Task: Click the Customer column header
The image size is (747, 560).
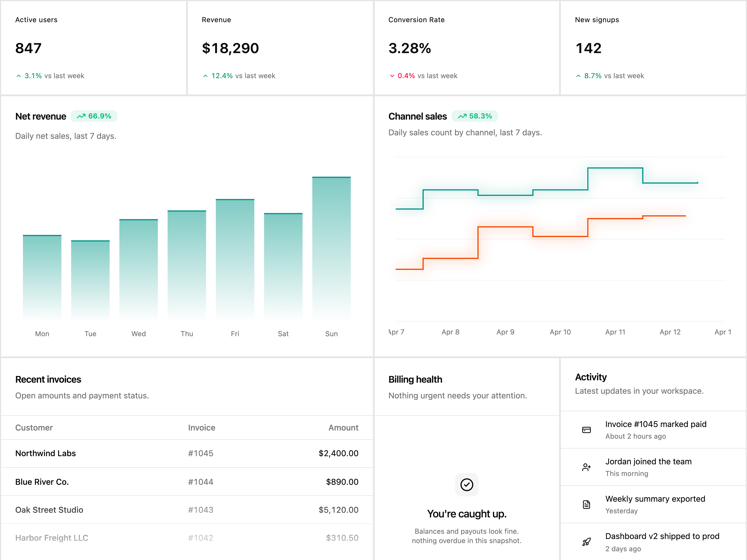Action: 34,428
